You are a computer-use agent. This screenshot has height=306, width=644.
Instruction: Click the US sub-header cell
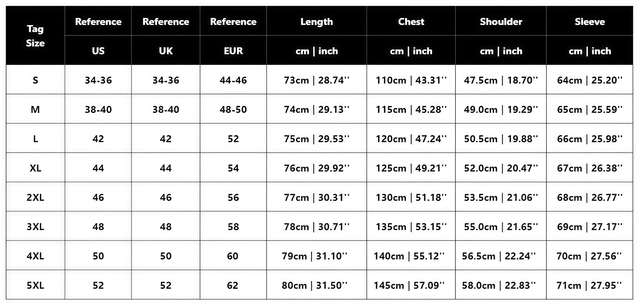coord(98,51)
